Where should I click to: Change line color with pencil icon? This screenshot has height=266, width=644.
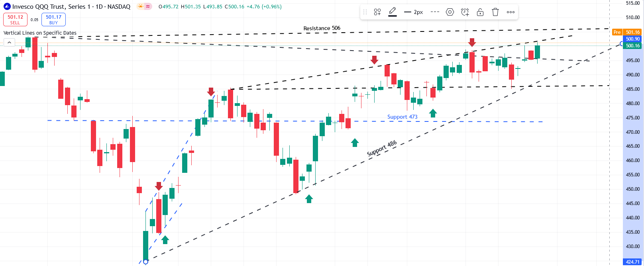pos(393,12)
